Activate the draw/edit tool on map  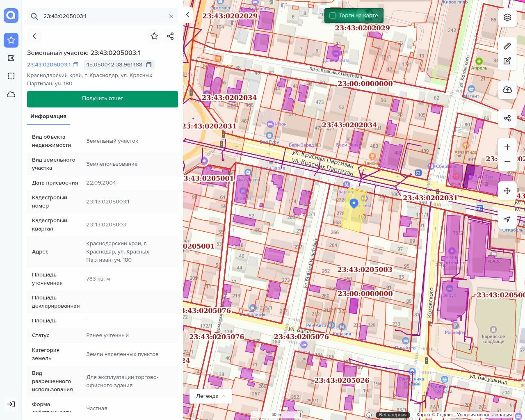(507, 61)
